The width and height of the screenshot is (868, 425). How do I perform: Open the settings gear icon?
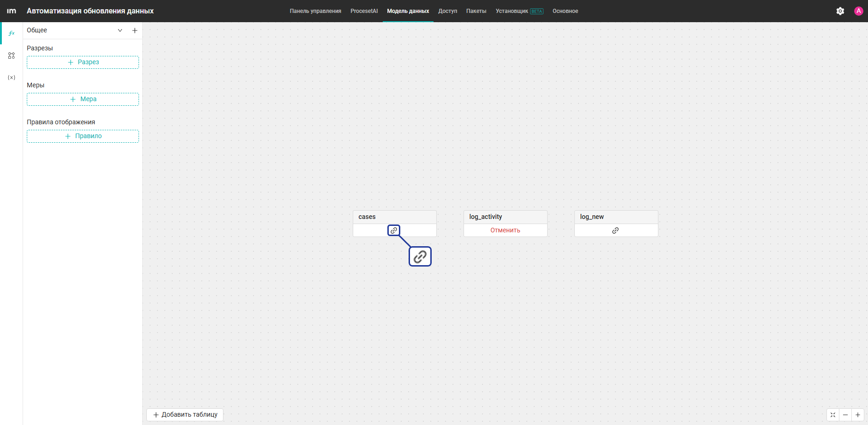(x=840, y=11)
